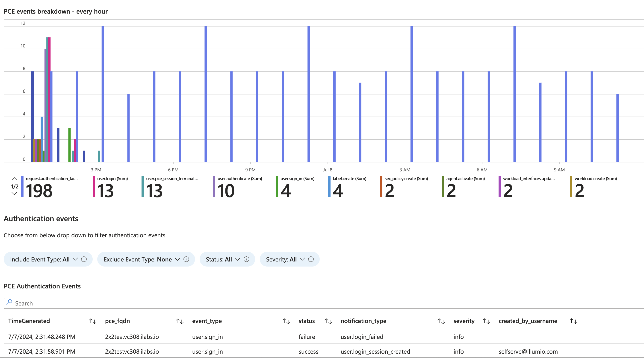Sort the severity column
This screenshot has height=358, width=644.
click(x=486, y=321)
